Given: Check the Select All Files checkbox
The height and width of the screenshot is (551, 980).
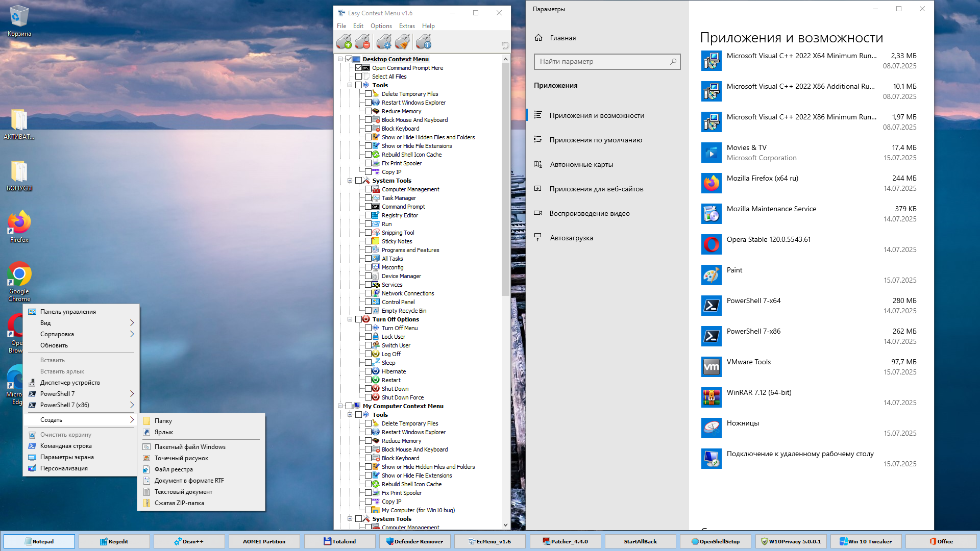Looking at the screenshot, I should (x=359, y=77).
